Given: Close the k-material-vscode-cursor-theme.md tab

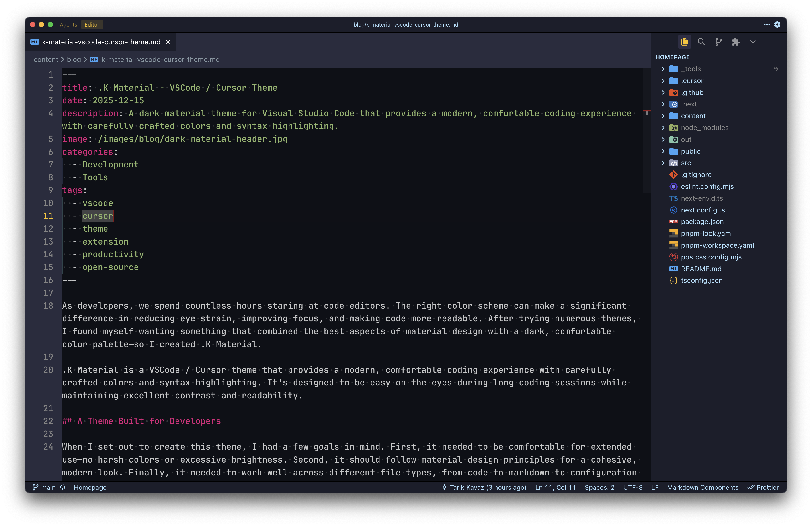Looking at the screenshot, I should coord(168,42).
